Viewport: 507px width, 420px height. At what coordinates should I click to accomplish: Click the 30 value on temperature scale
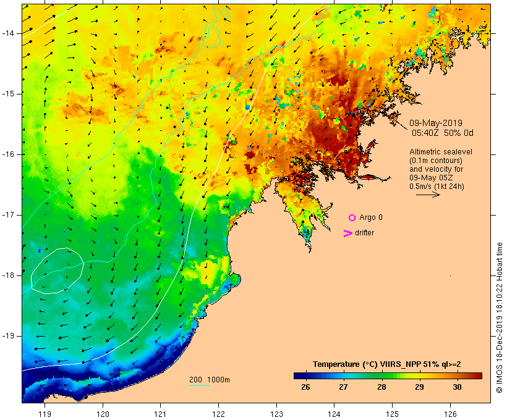coord(457,387)
